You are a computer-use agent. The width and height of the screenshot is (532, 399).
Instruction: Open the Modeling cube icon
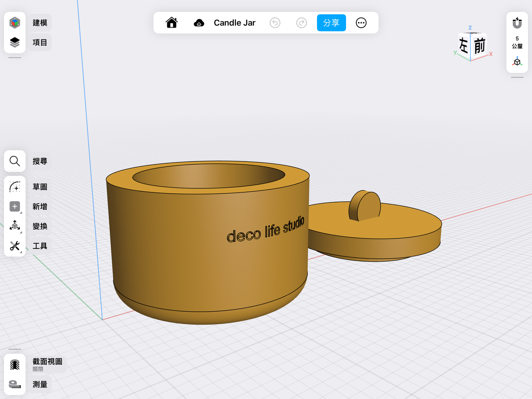tap(15, 23)
